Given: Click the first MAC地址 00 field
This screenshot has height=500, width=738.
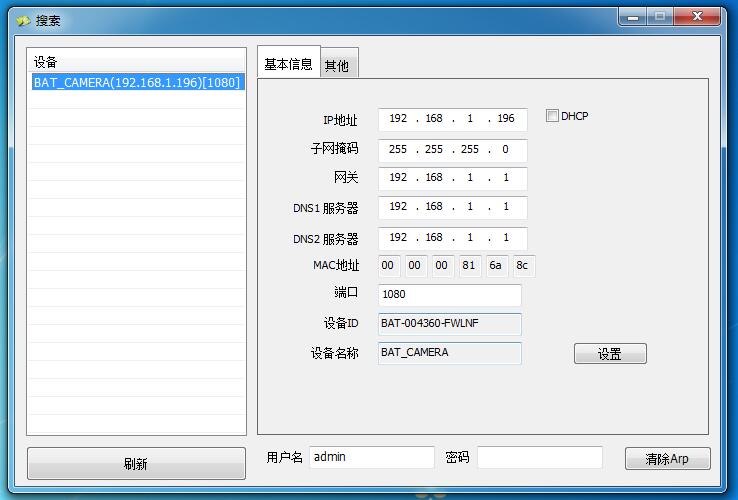Looking at the screenshot, I should tap(388, 266).
